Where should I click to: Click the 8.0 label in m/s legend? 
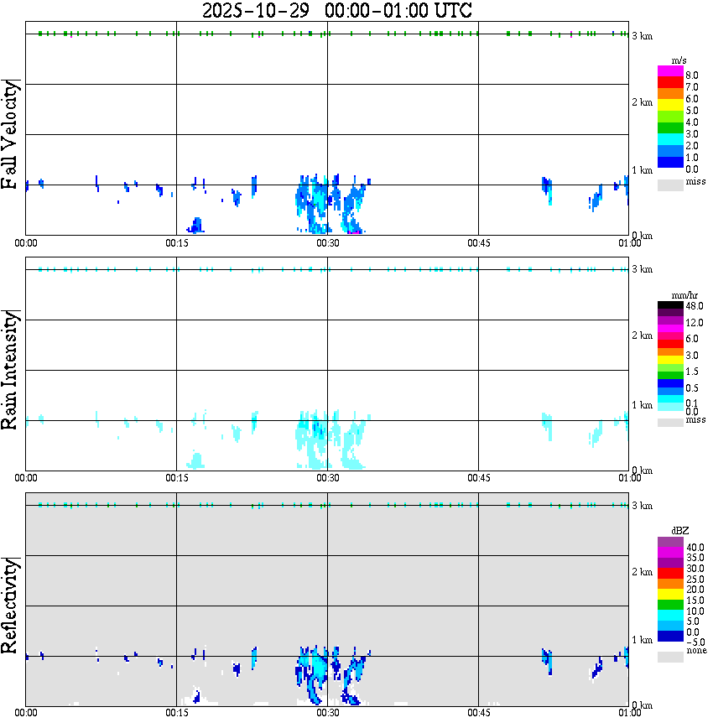click(x=692, y=75)
